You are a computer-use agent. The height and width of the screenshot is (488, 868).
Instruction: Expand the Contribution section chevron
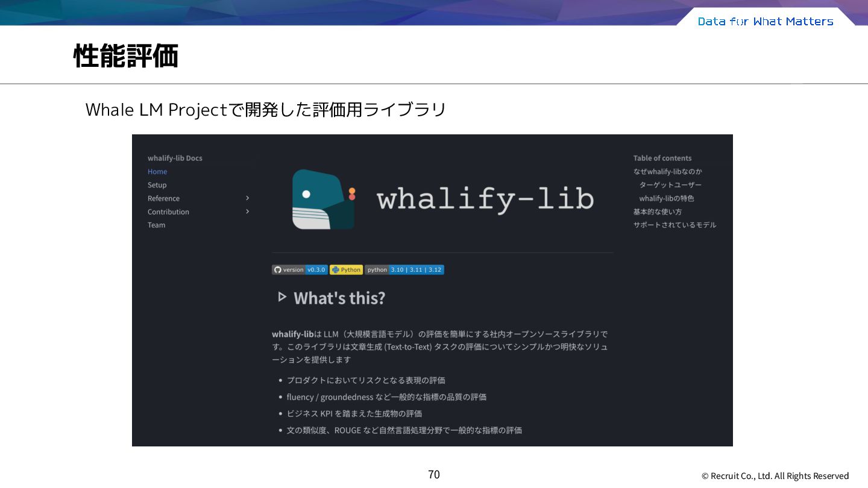[x=247, y=211]
